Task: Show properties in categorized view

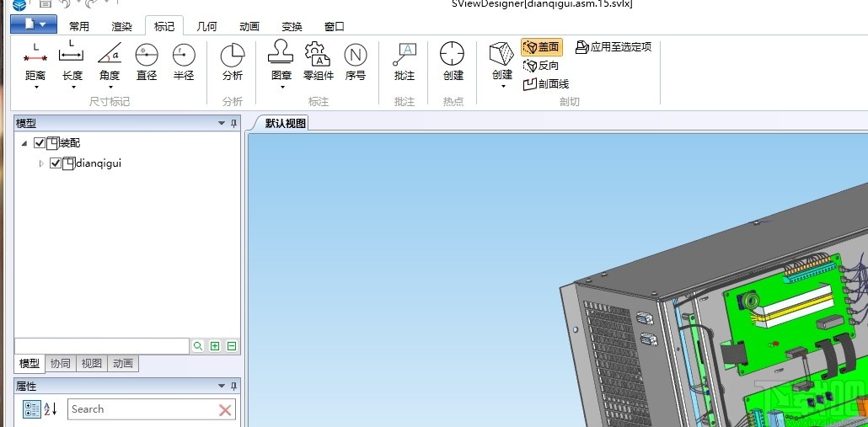Action: pyautogui.click(x=31, y=409)
